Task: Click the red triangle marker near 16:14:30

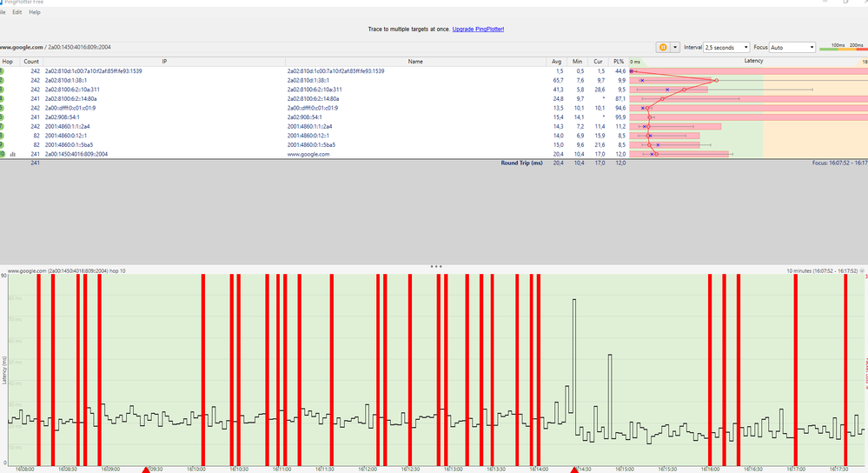Action: pyautogui.click(x=574, y=470)
